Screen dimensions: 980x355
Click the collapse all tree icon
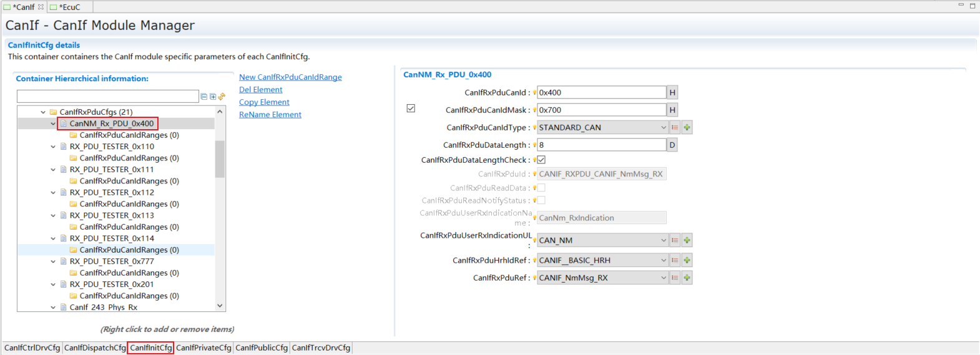coord(204,97)
